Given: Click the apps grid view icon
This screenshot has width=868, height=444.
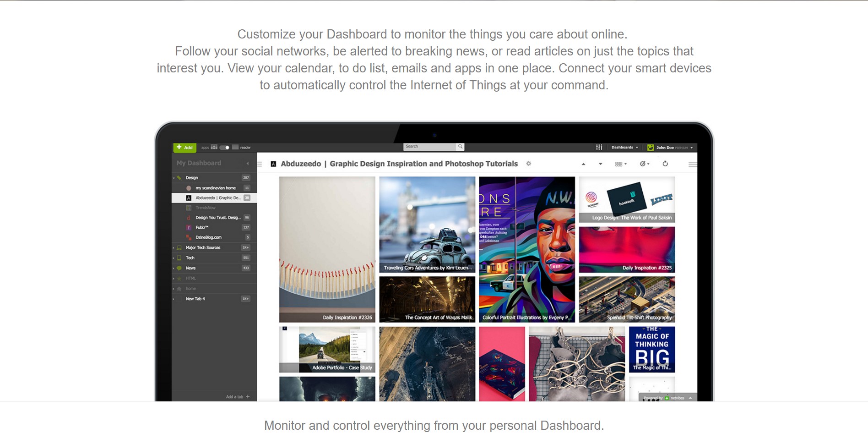Looking at the screenshot, I should pos(214,148).
